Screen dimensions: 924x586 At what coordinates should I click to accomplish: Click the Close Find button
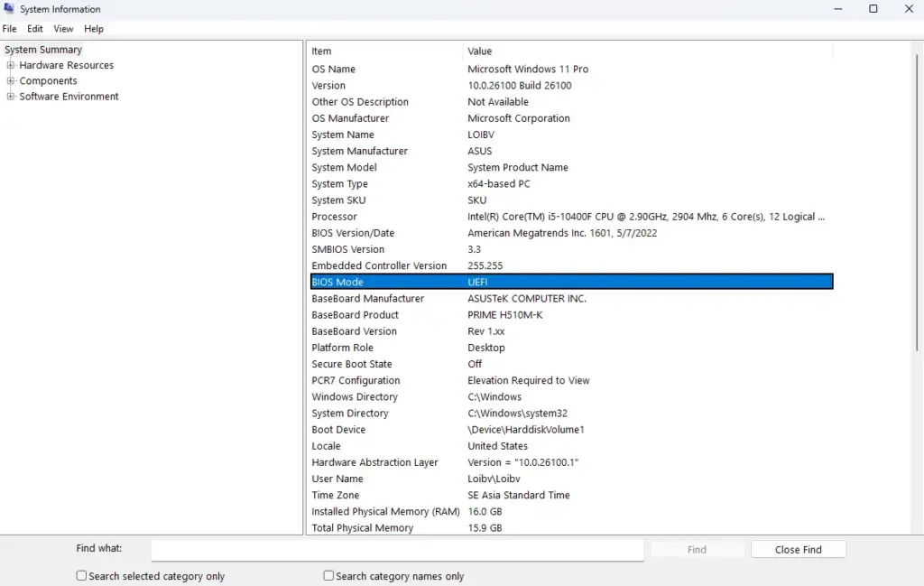point(798,549)
